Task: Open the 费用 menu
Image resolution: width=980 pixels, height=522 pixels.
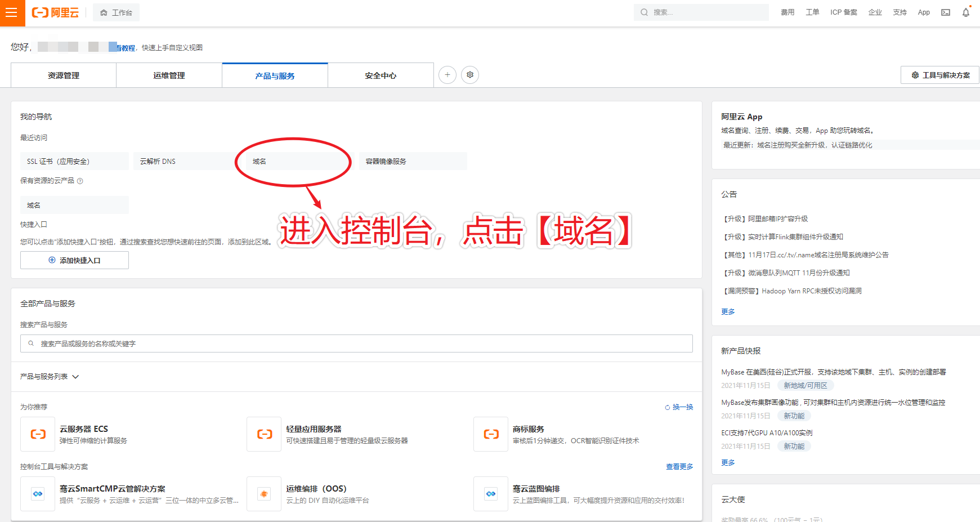Action: [x=787, y=12]
